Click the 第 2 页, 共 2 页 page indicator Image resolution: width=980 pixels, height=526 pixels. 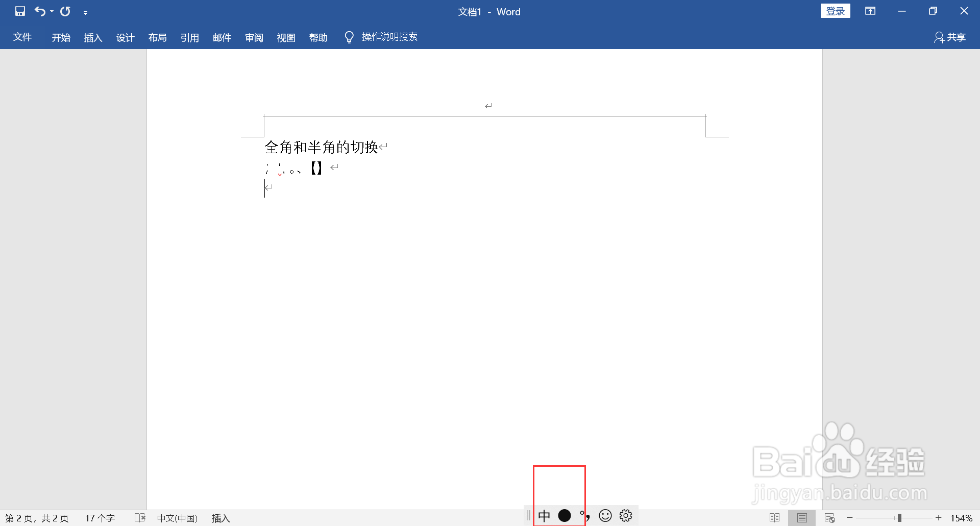(37, 518)
